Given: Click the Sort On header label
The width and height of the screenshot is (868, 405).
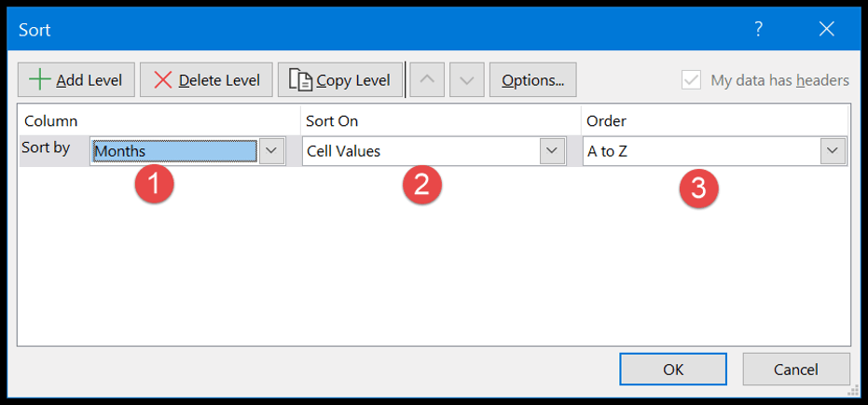Looking at the screenshot, I should tap(332, 121).
